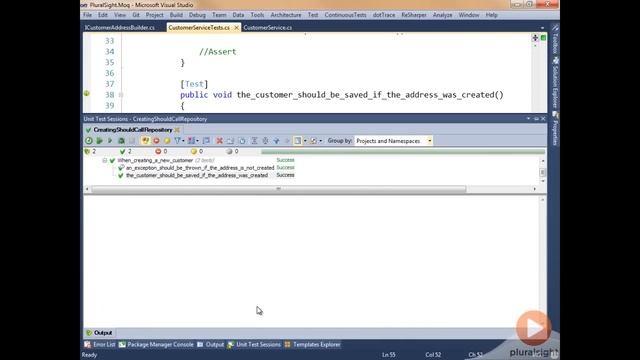Open the Properties side tab

[555, 129]
